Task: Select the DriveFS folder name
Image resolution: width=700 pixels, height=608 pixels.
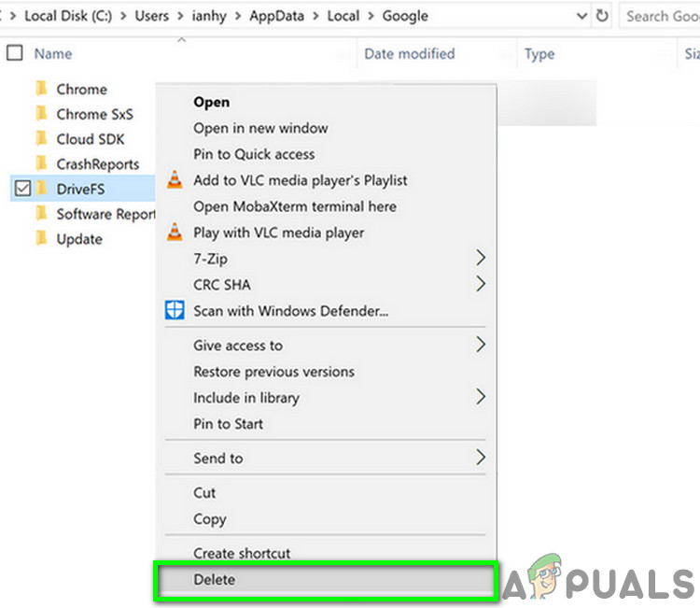Action: coord(80,189)
